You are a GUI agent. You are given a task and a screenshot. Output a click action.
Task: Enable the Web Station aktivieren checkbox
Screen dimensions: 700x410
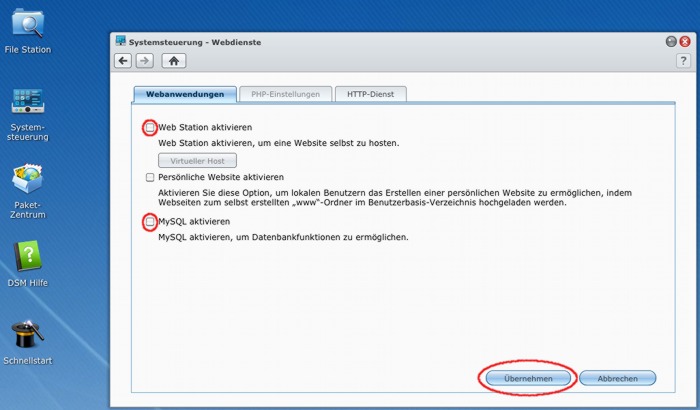150,128
